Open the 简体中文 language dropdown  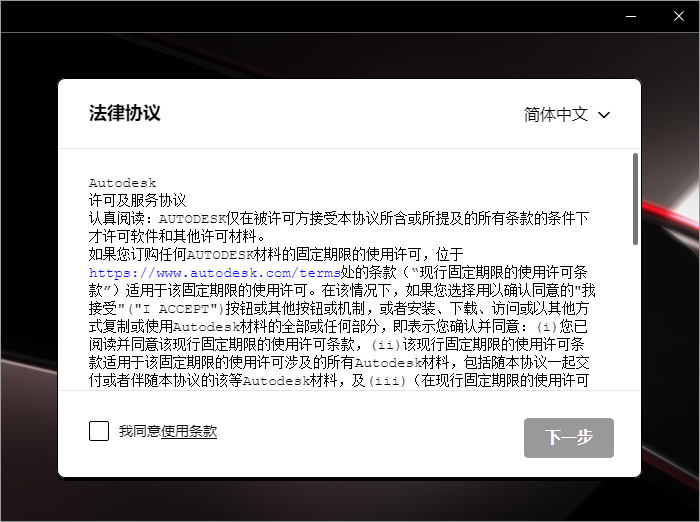pos(567,115)
